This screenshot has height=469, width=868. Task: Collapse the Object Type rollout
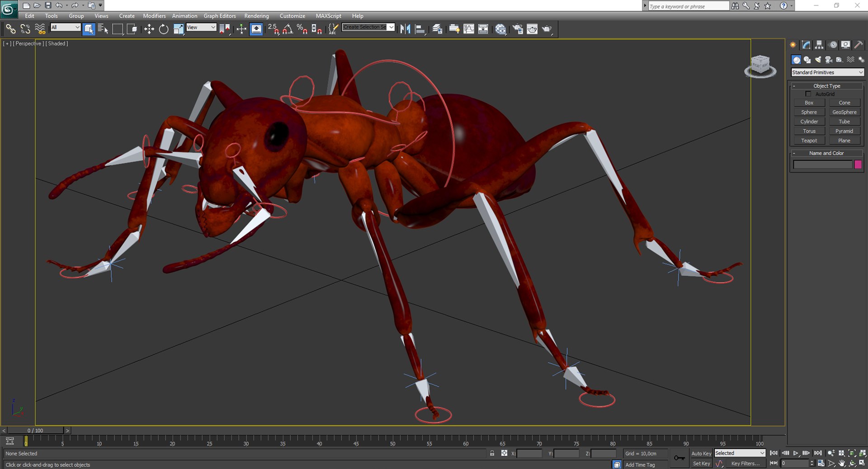click(x=827, y=86)
